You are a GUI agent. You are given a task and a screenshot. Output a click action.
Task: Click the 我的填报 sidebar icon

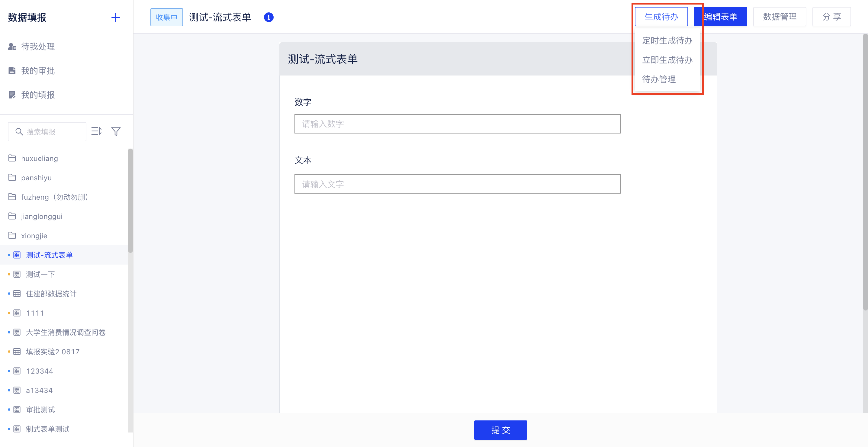click(11, 95)
